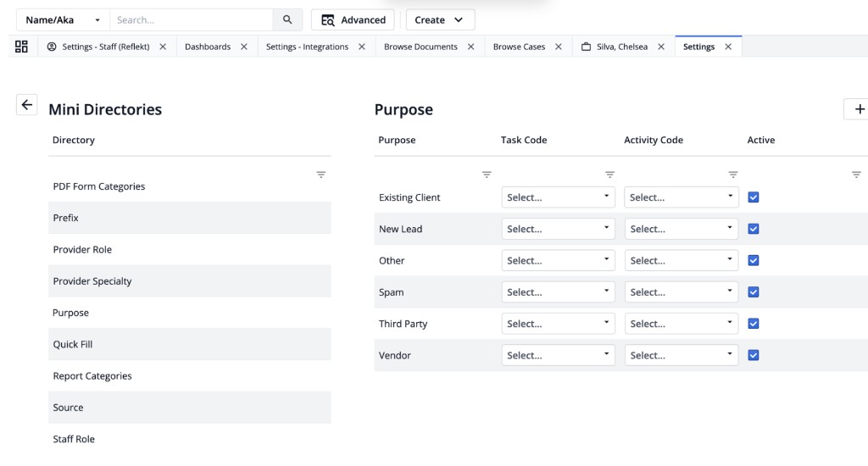868x466 pixels.
Task: Open Task Code dropdown for Vendor
Action: coord(558,355)
